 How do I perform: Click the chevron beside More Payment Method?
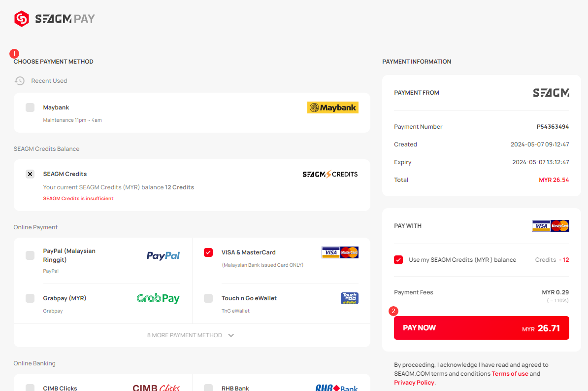[231, 335]
